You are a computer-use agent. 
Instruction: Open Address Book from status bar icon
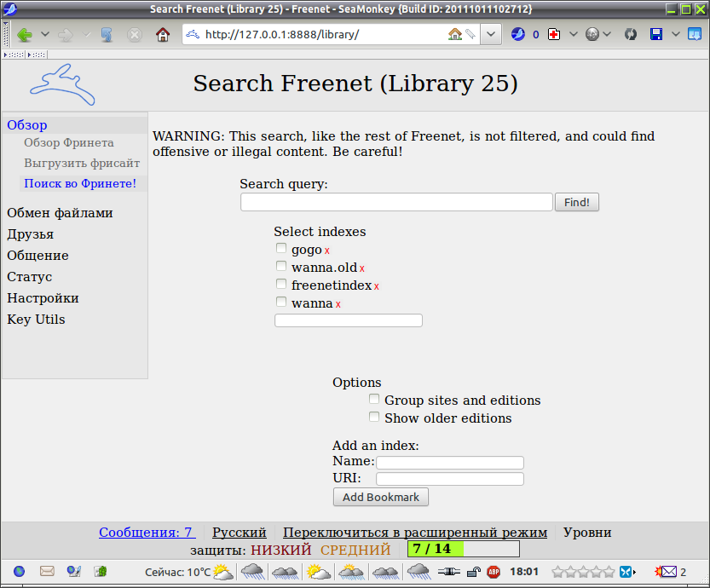click(101, 571)
